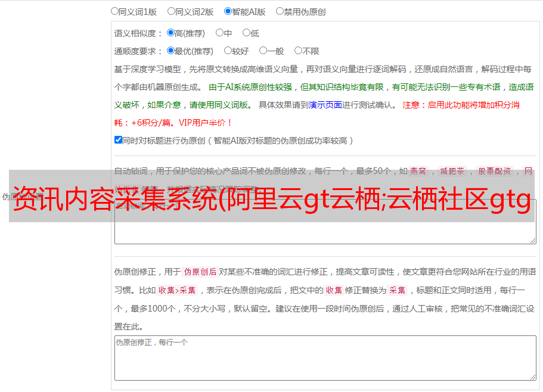Select 不限 for 通顺度要求
The image size is (543, 392).
click(x=298, y=51)
